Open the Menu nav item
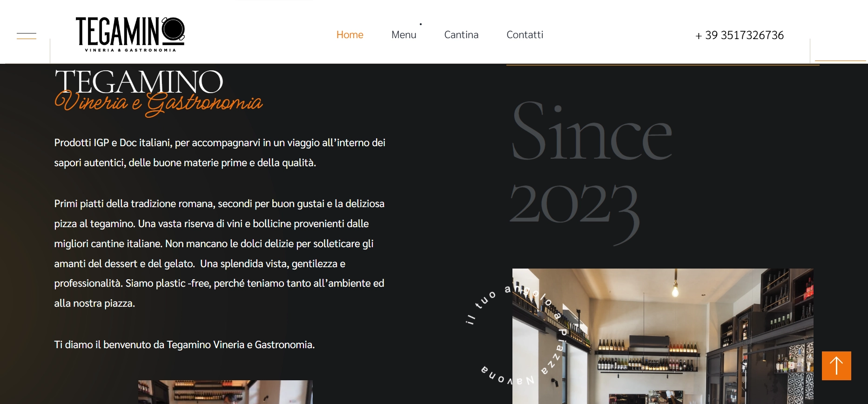This screenshot has width=868, height=404. (404, 35)
